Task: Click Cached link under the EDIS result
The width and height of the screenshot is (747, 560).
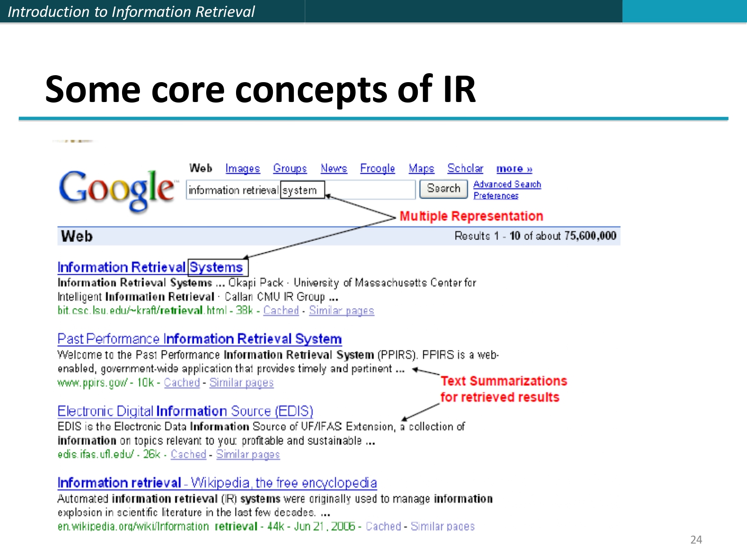Action: click(188, 454)
